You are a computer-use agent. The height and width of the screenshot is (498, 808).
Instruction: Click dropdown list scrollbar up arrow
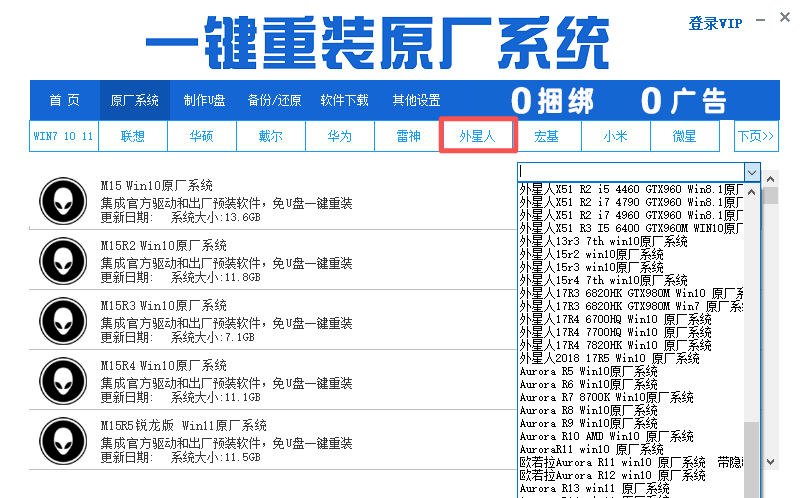click(x=752, y=192)
